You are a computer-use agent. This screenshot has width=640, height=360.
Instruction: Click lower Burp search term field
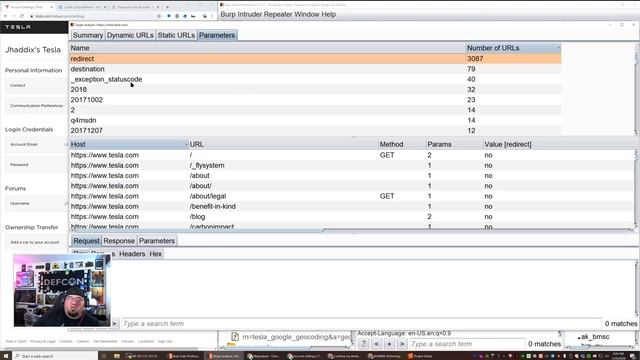(467, 344)
